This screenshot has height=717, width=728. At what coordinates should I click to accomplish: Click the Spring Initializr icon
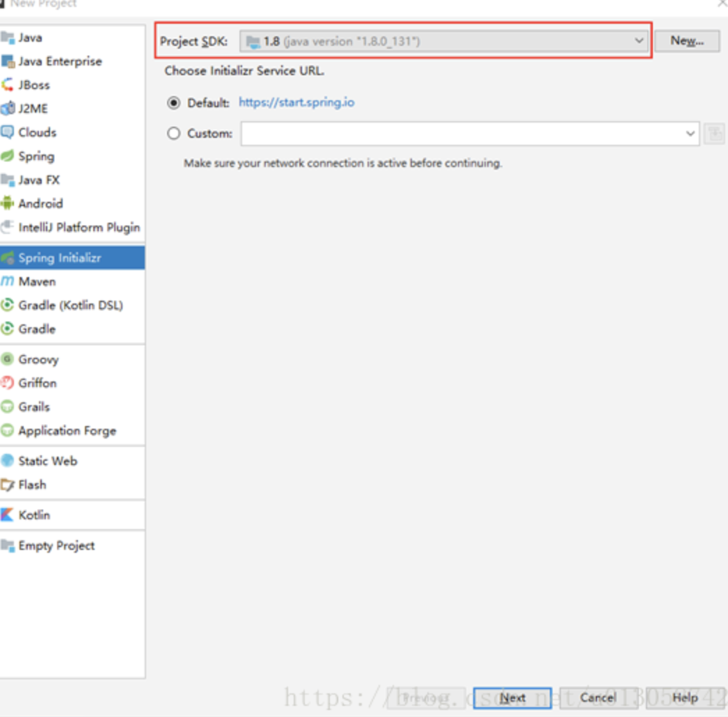(x=8, y=258)
